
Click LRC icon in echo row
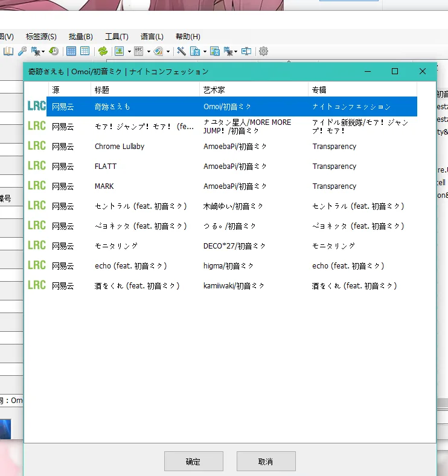[x=37, y=265]
